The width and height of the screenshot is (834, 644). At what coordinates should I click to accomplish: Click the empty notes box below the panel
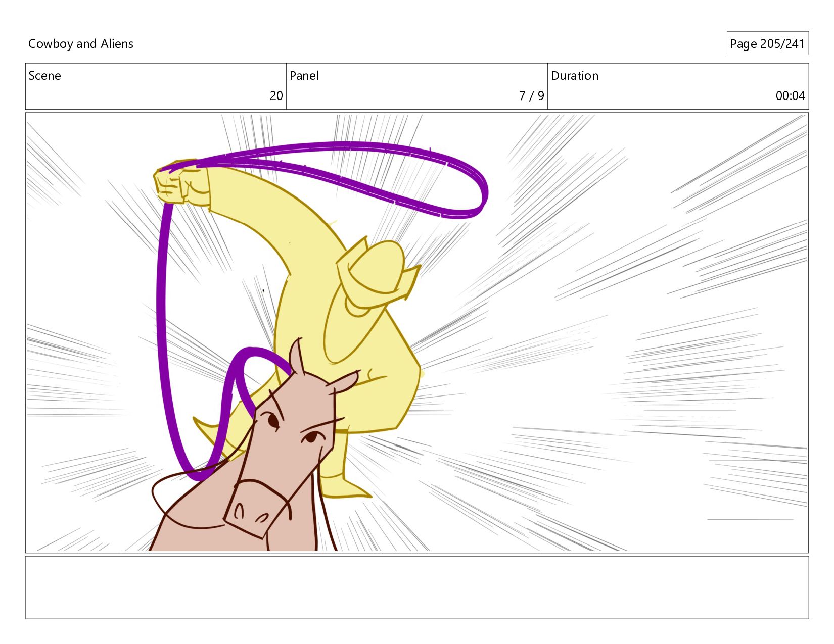tap(417, 587)
